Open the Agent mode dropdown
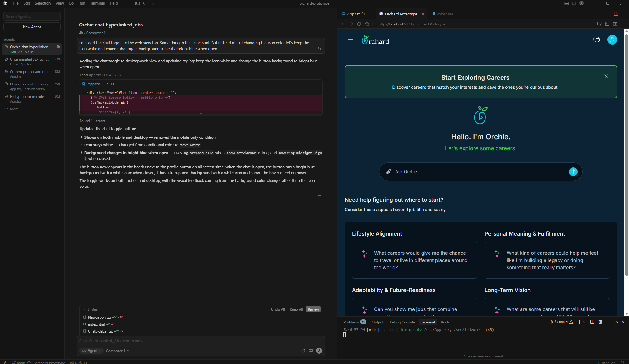629x364 pixels. click(91, 351)
